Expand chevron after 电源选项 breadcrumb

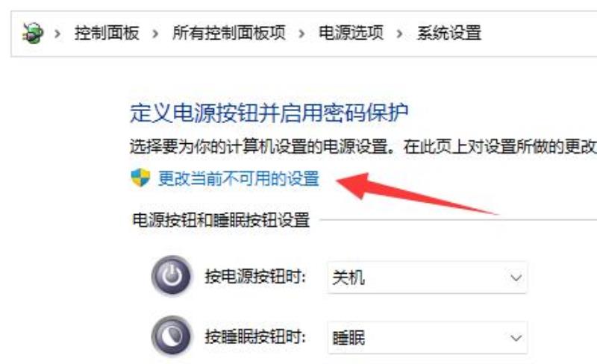pos(399,34)
